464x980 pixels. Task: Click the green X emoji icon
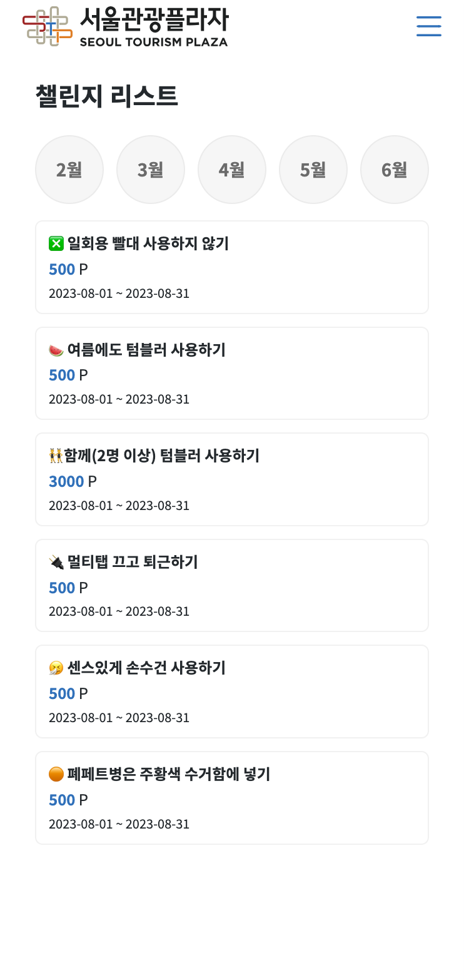coord(56,243)
